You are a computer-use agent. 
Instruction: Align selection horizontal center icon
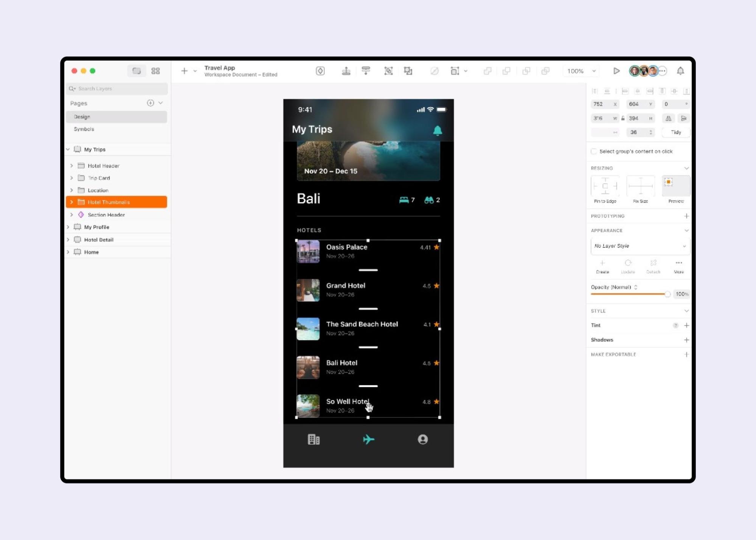pyautogui.click(x=638, y=91)
